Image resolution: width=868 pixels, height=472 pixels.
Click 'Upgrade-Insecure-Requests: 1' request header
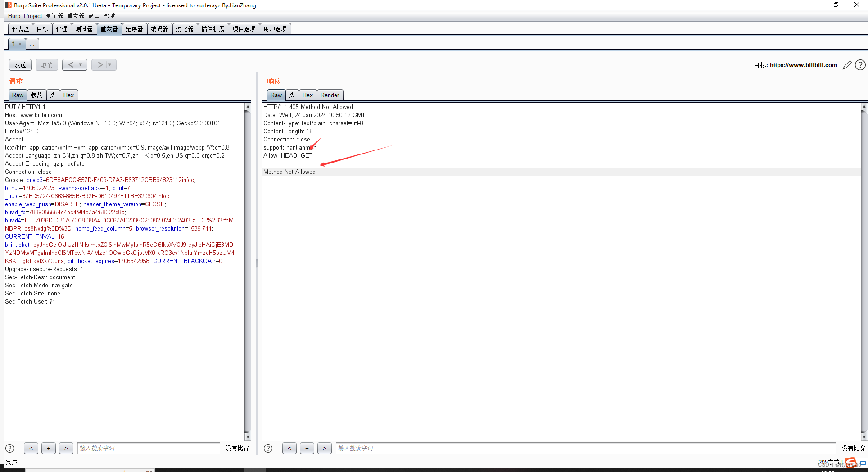[x=44, y=269]
